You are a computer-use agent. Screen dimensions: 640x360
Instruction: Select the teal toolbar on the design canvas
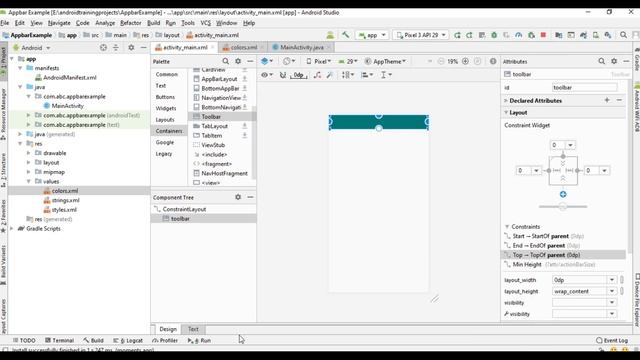coord(379,122)
